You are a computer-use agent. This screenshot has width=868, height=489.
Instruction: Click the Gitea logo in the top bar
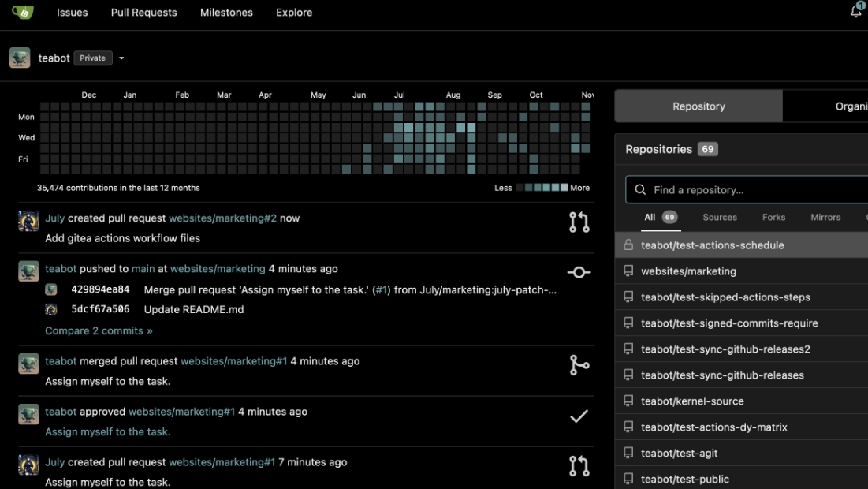23,12
